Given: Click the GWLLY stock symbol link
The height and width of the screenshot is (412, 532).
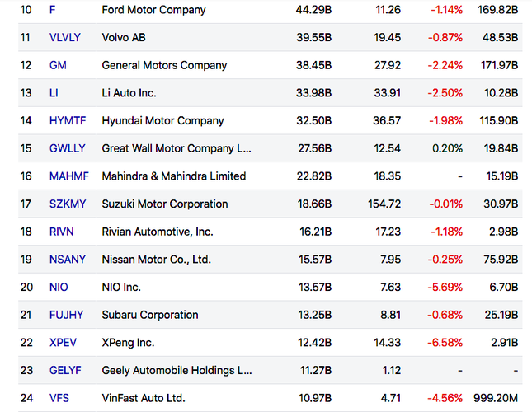Looking at the screenshot, I should coord(67,148).
